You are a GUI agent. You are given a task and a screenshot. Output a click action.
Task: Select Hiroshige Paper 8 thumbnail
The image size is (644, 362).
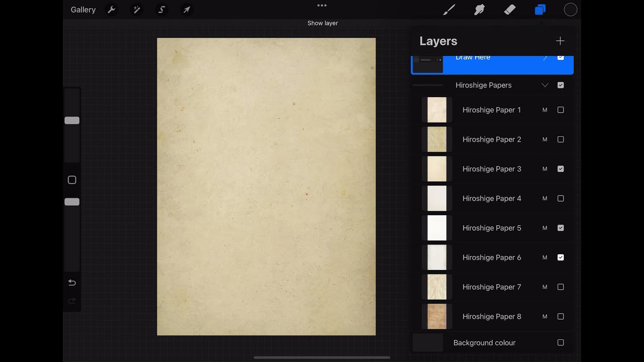pyautogui.click(x=437, y=316)
